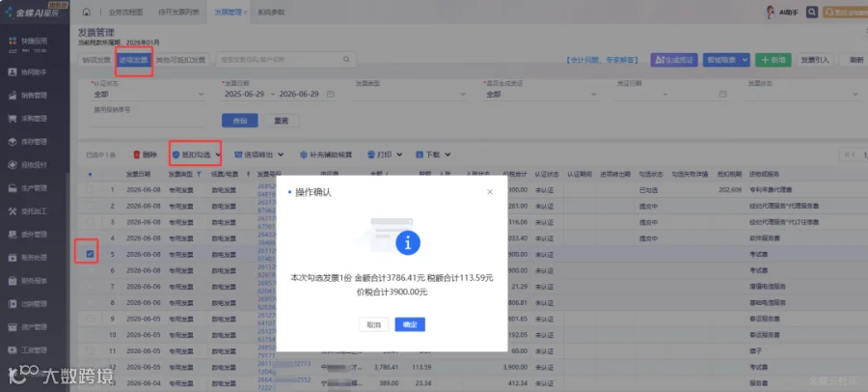This screenshot has width=868, height=392.
Task: Click the 2025-06-29 start date field
Action: pos(244,95)
